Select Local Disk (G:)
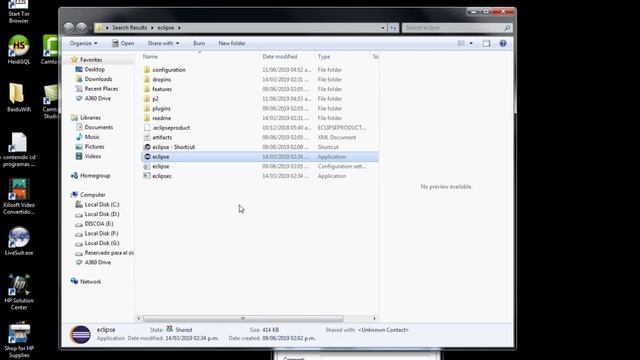Screen dimensions: 640x360 click(x=102, y=243)
